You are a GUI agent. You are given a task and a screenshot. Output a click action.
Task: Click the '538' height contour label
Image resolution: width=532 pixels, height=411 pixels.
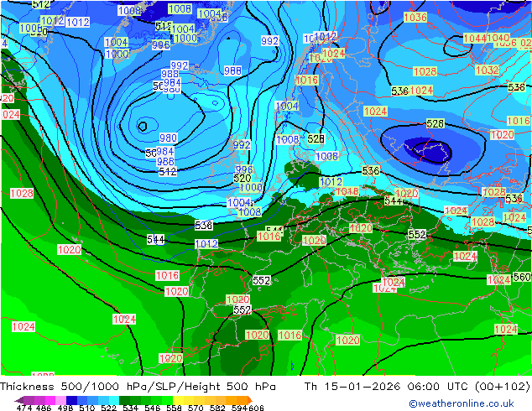point(204,225)
